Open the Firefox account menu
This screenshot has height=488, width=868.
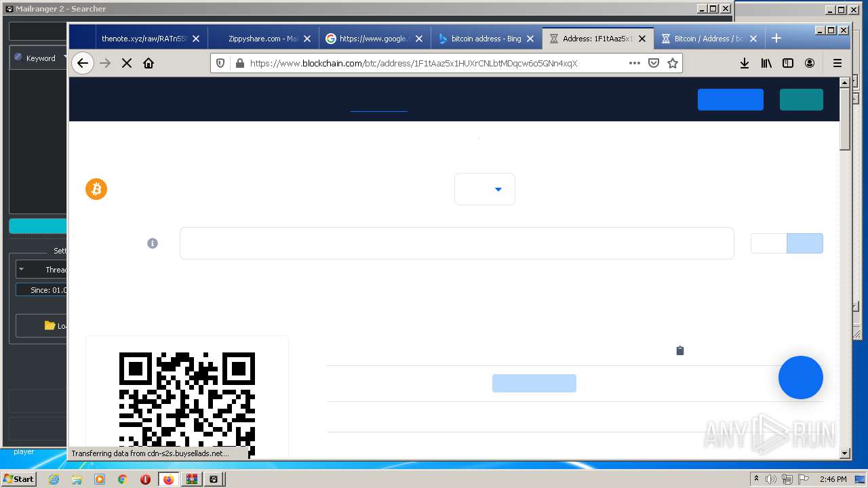pyautogui.click(x=810, y=63)
